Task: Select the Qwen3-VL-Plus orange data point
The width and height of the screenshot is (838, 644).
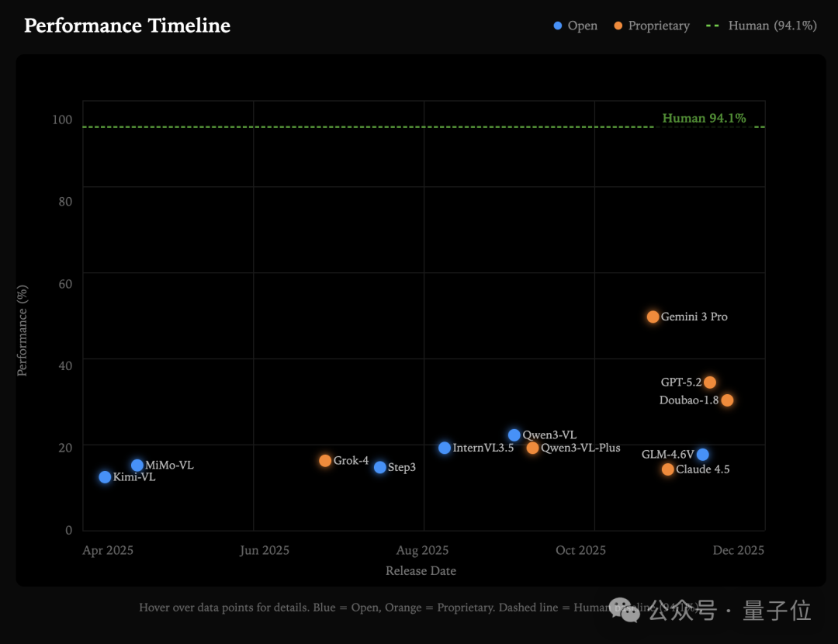Action: [532, 448]
